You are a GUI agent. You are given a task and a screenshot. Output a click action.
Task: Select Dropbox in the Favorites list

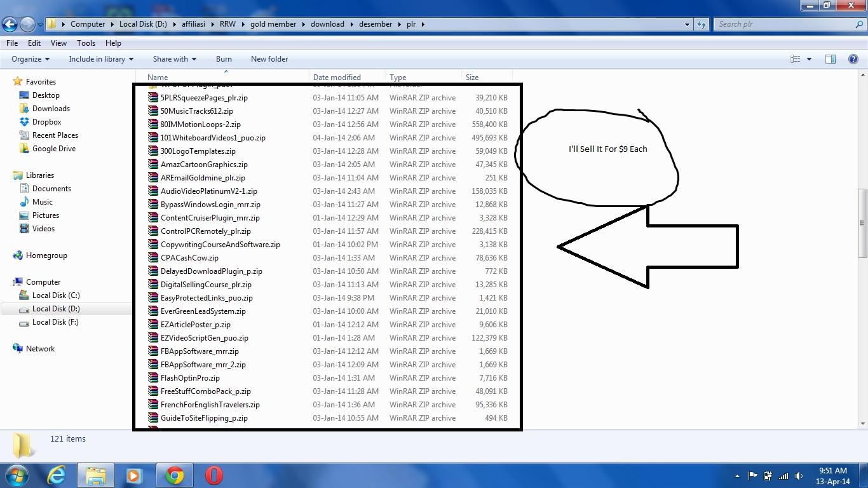(x=46, y=122)
